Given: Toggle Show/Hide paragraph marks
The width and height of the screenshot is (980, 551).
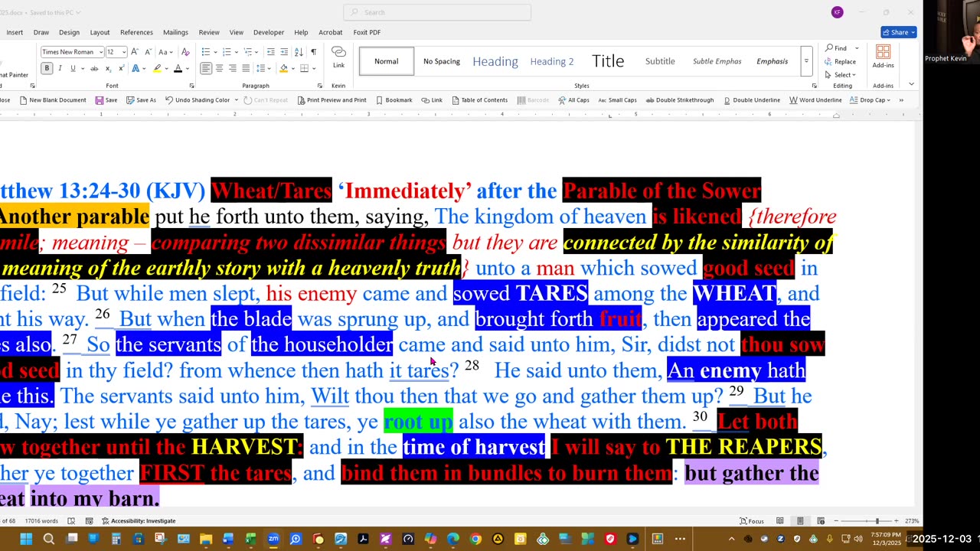Looking at the screenshot, I should tap(313, 52).
